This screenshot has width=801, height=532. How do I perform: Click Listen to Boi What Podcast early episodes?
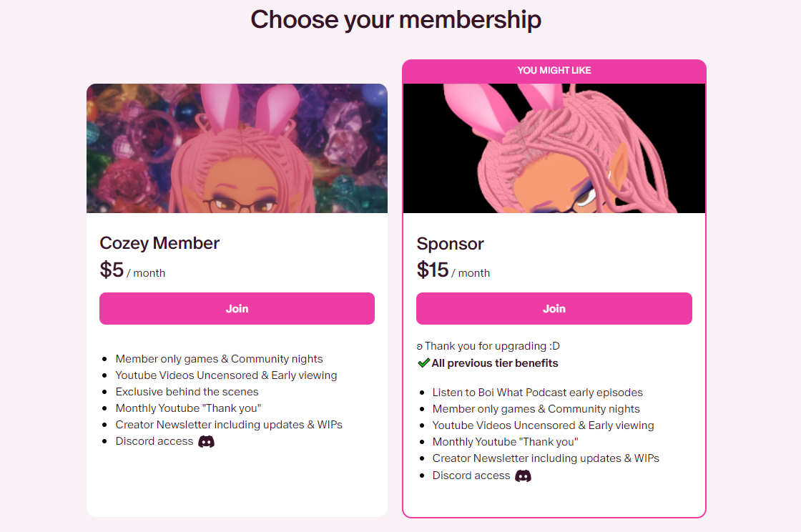[537, 393]
